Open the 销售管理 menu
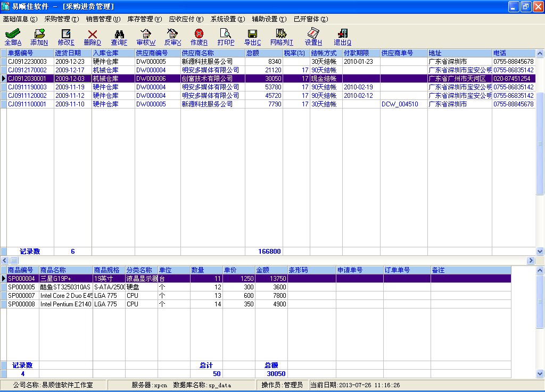This screenshot has height=392, width=545. (103, 19)
